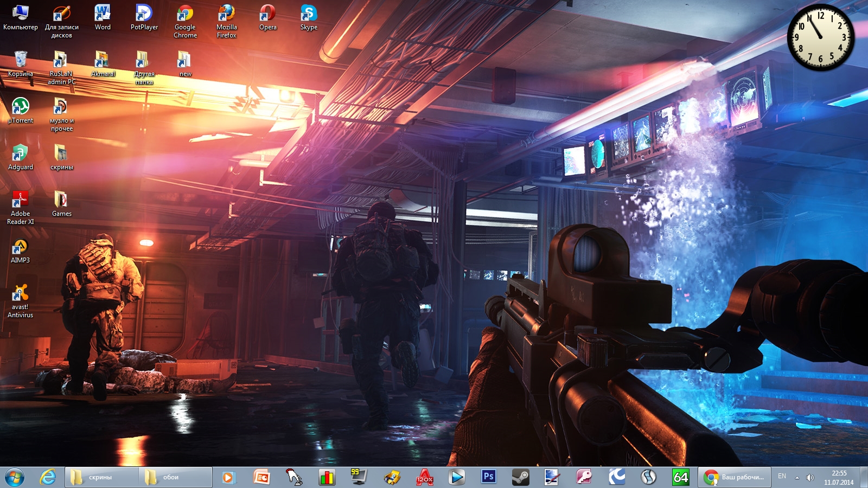Open Microsoft Access from the taskbar
The width and height of the screenshot is (868, 488).
(x=584, y=477)
